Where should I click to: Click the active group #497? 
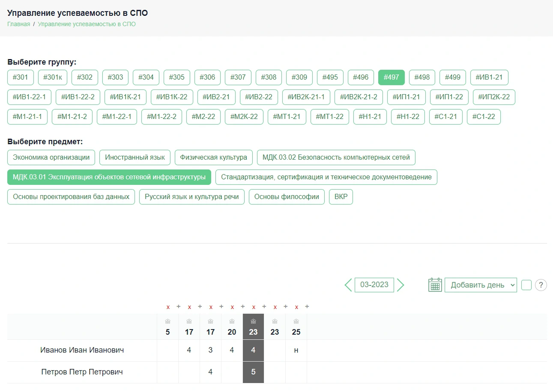tap(392, 77)
